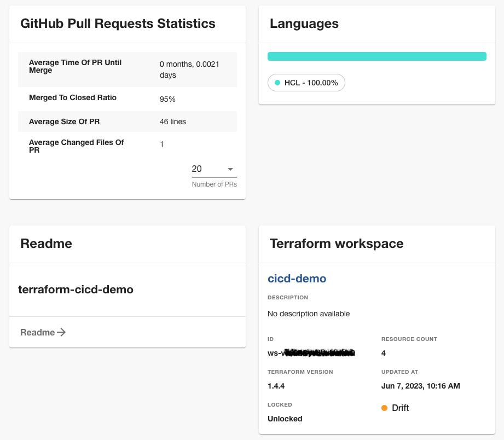Click the Terraform workspace card title
The width and height of the screenshot is (504, 440).
(x=337, y=244)
